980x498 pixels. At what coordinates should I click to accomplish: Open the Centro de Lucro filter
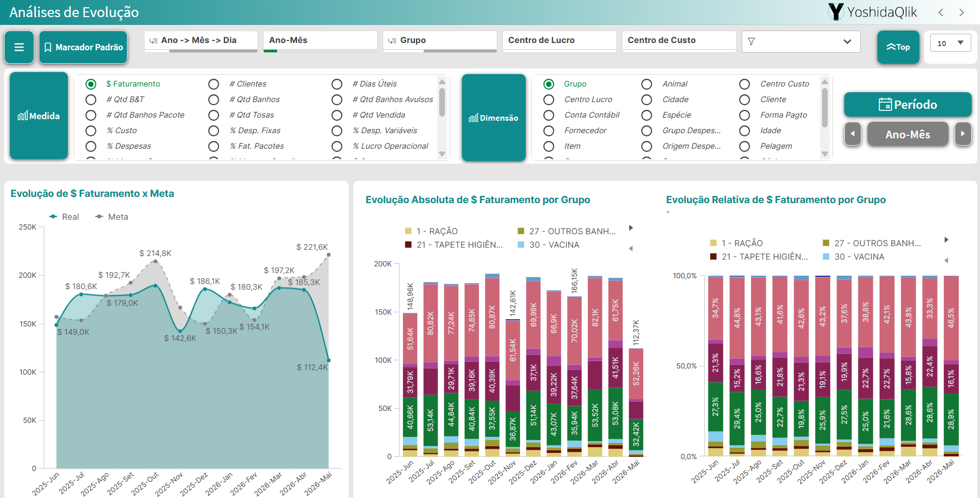(559, 40)
